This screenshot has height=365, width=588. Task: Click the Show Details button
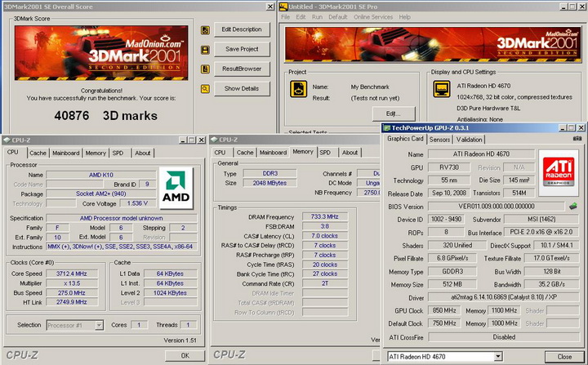tap(242, 88)
